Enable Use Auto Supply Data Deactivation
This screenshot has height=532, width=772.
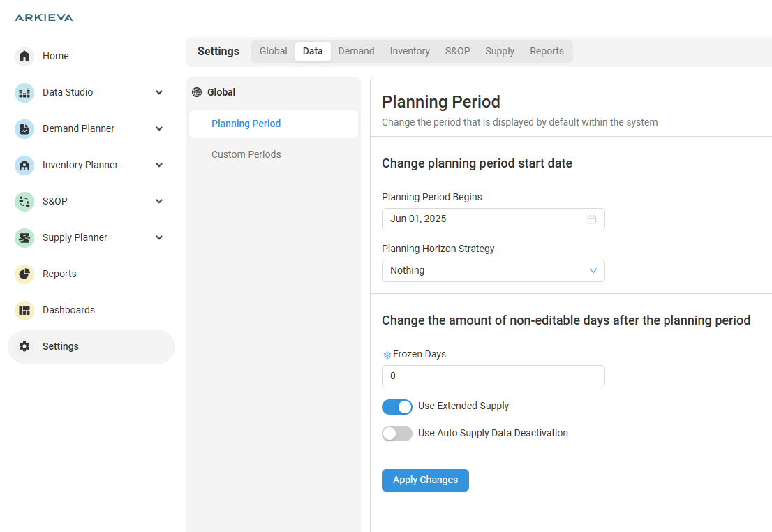coord(396,434)
